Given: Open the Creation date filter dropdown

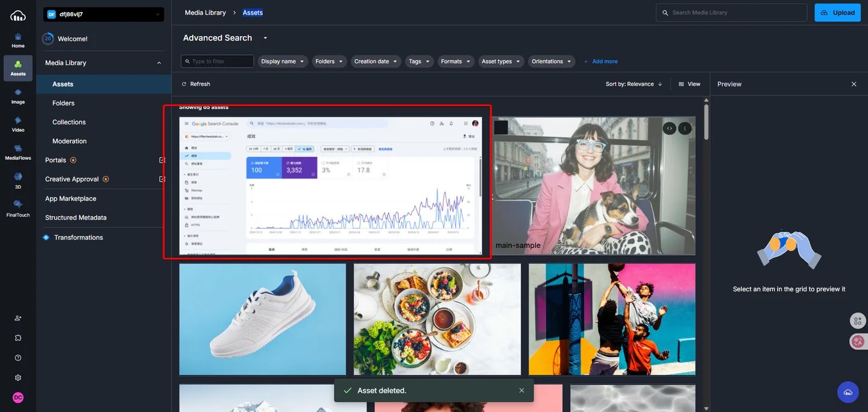Looking at the screenshot, I should [376, 61].
